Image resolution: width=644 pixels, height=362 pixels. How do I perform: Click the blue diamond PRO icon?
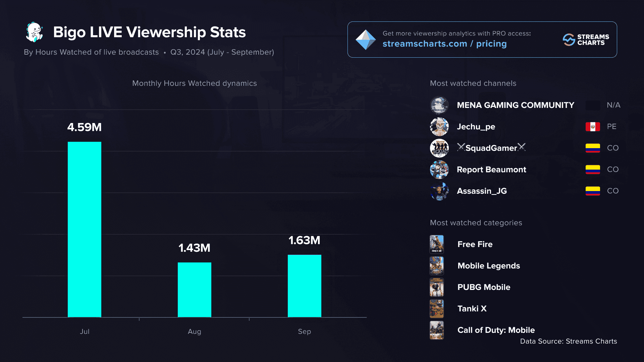(365, 40)
